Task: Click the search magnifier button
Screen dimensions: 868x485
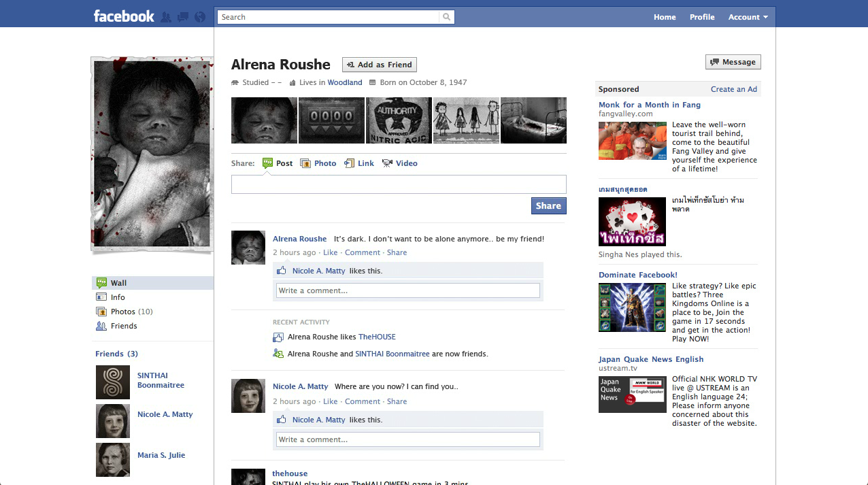Action: [447, 17]
